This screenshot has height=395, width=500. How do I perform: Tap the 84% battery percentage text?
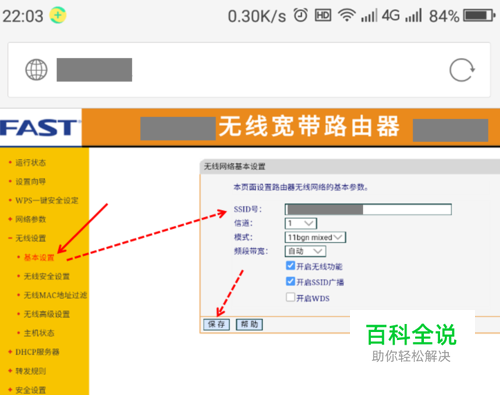pyautogui.click(x=444, y=16)
